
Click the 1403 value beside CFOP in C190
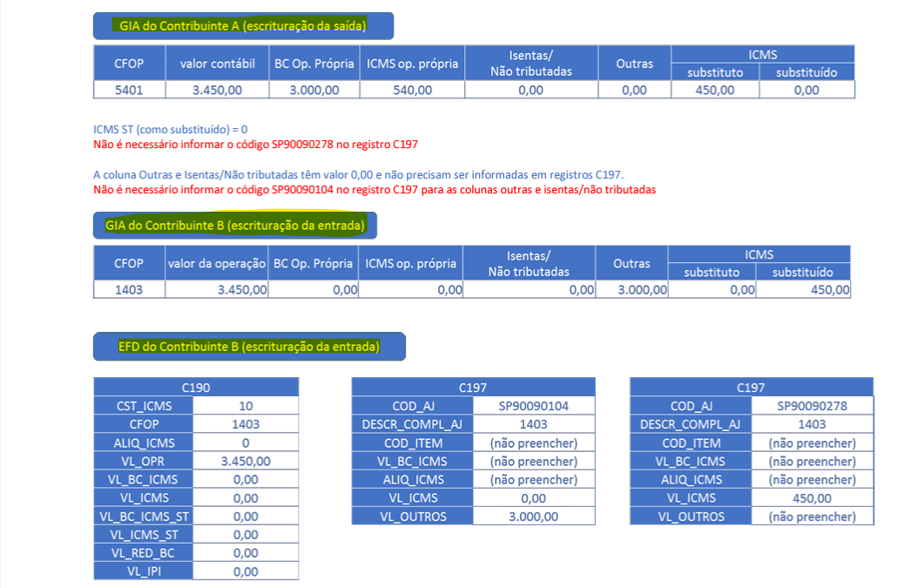click(246, 424)
